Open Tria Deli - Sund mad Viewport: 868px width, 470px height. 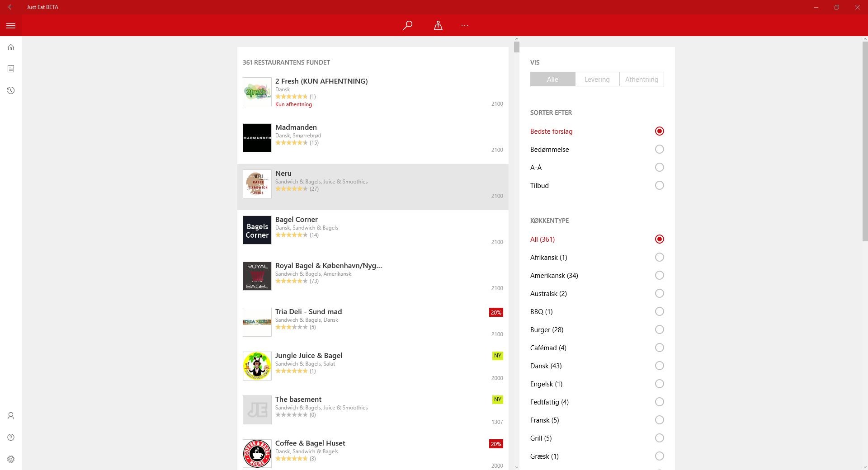[x=309, y=311]
